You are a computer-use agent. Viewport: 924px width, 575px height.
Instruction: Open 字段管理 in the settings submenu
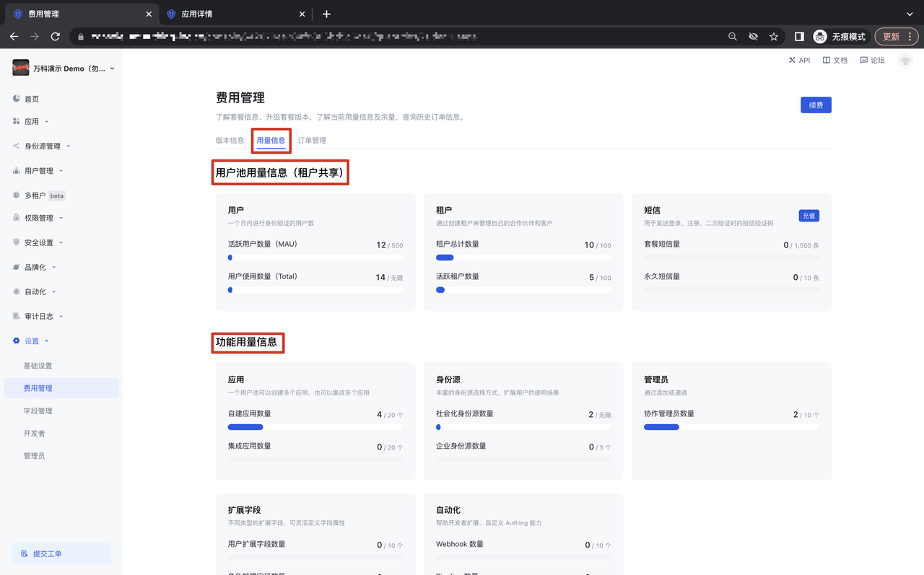click(38, 411)
